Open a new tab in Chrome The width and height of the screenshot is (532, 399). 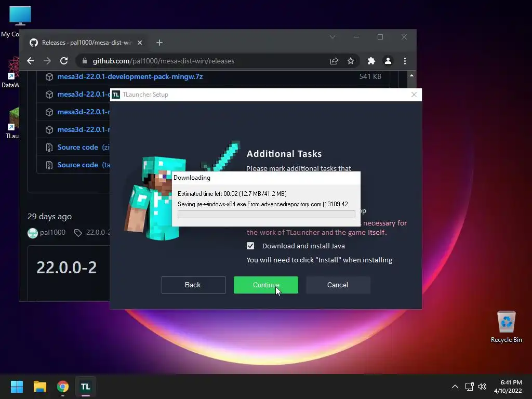point(159,43)
